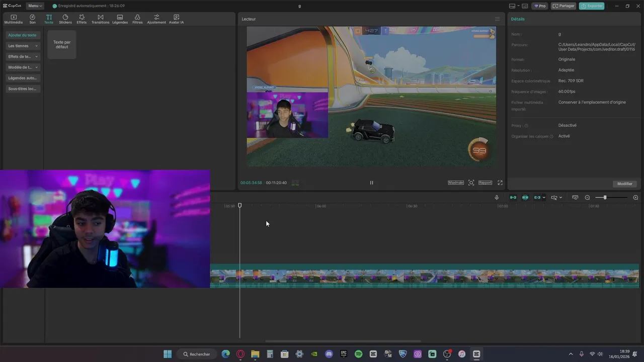The width and height of the screenshot is (644, 362).
Task: Add the Texte par défaut preset
Action: coord(62,44)
